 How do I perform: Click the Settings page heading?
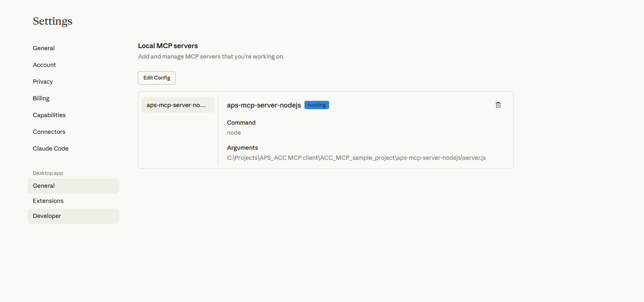(52, 21)
